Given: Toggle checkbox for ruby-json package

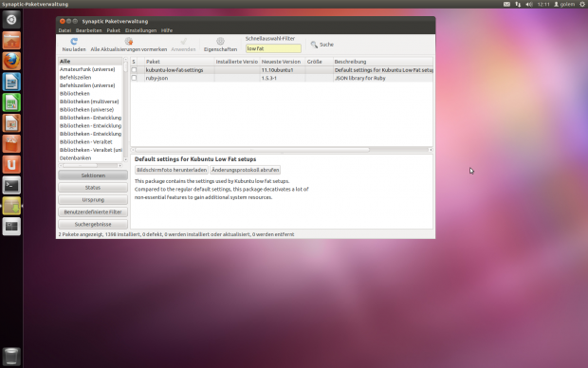Looking at the screenshot, I should pyautogui.click(x=134, y=78).
